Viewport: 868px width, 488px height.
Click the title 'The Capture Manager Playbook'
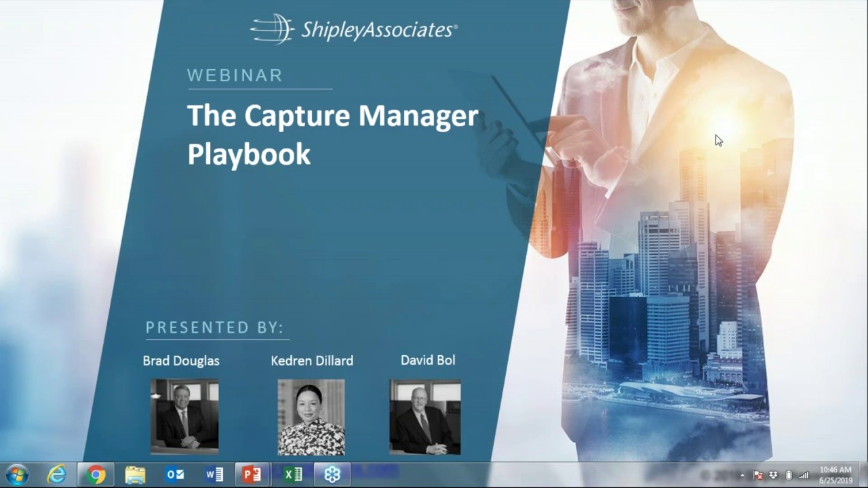[x=333, y=134]
